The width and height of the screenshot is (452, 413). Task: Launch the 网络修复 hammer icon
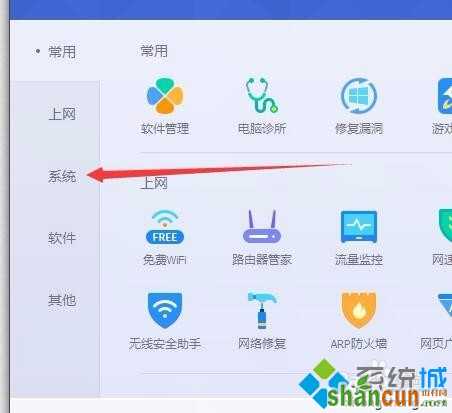(x=262, y=310)
